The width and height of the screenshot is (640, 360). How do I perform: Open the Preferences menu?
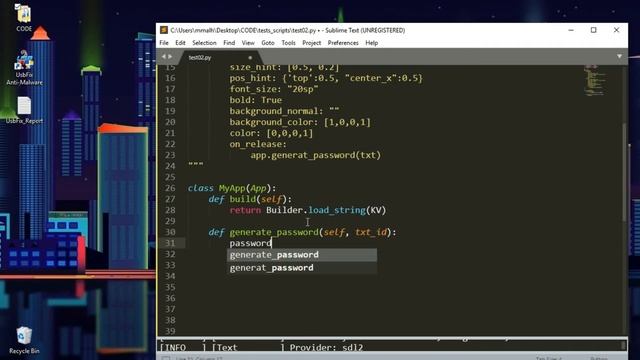click(343, 43)
